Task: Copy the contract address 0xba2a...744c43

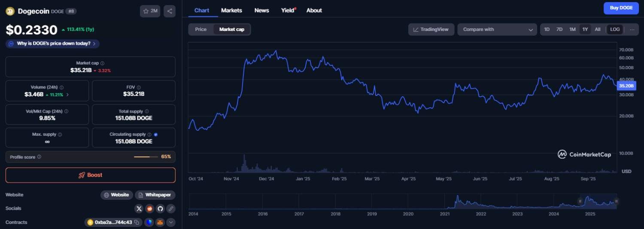Action: click(137, 222)
